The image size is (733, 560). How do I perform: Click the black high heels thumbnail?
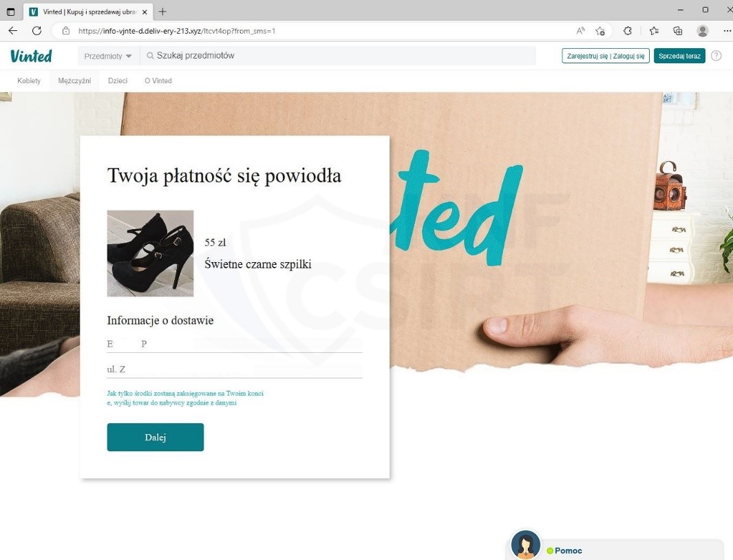pos(150,253)
